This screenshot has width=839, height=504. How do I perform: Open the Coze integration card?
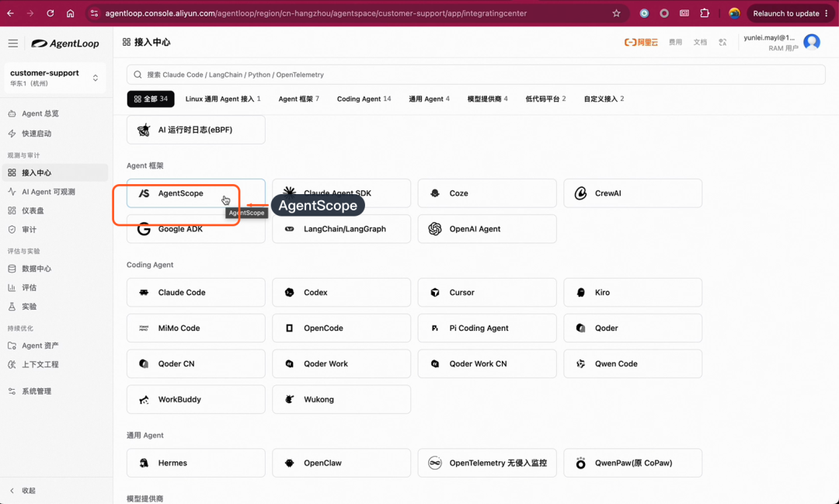click(x=487, y=193)
